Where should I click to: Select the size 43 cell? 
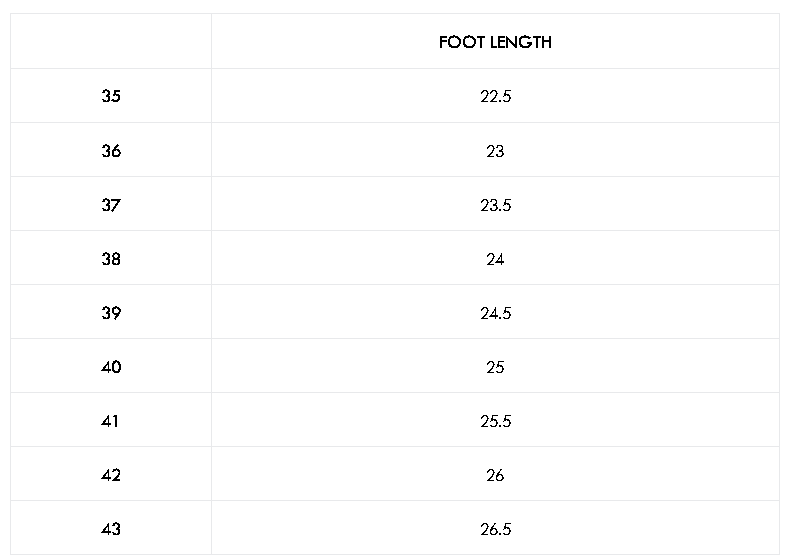point(111,528)
